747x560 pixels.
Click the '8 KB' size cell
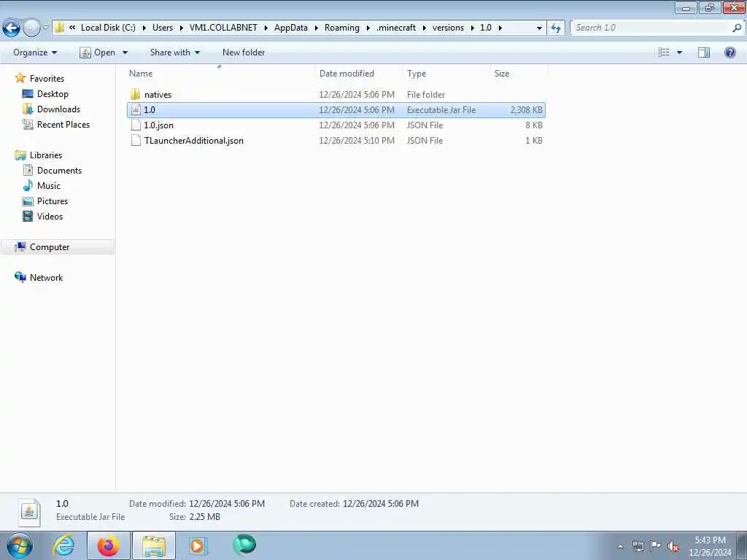pos(533,125)
